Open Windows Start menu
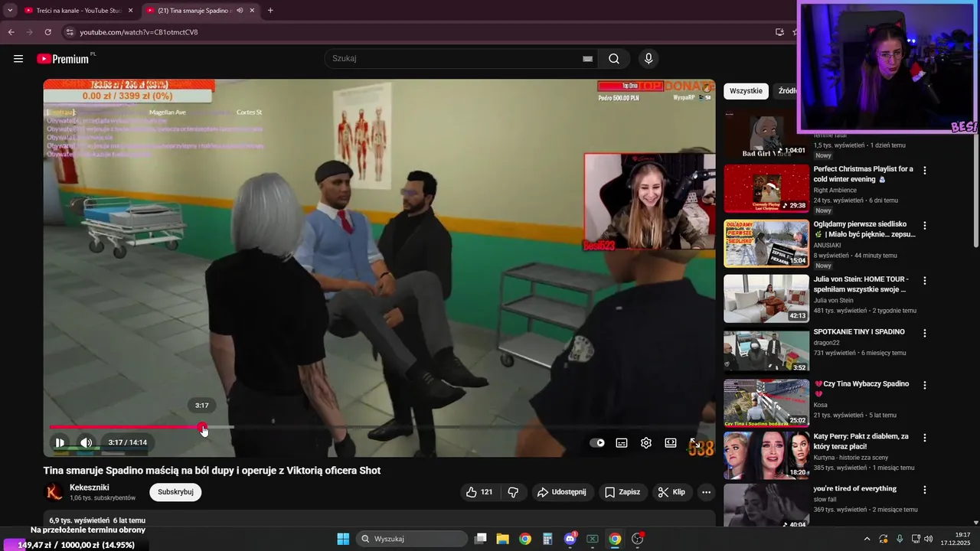Screen dimensions: 980x551 pos(343,539)
